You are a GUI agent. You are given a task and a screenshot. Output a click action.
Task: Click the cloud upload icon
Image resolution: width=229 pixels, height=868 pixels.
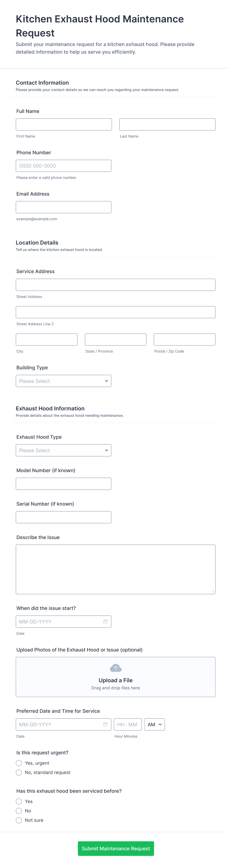115,668
